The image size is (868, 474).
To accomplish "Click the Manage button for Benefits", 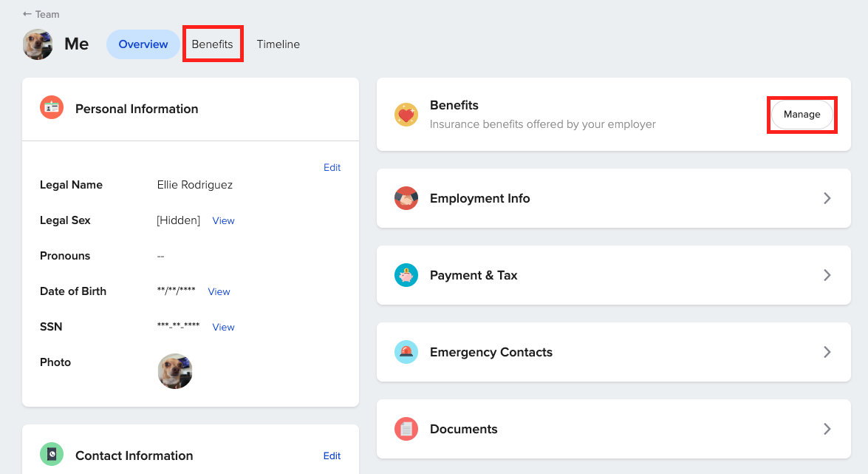I will point(802,115).
